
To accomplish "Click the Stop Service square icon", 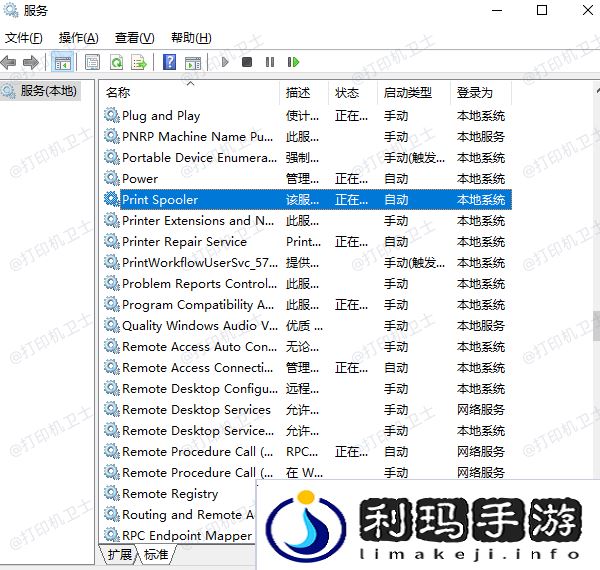I will (x=247, y=62).
